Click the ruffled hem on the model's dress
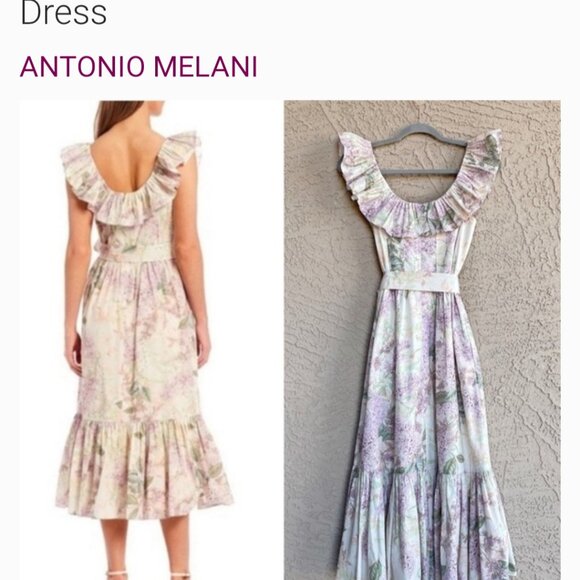580x580 pixels. pyautogui.click(x=144, y=468)
